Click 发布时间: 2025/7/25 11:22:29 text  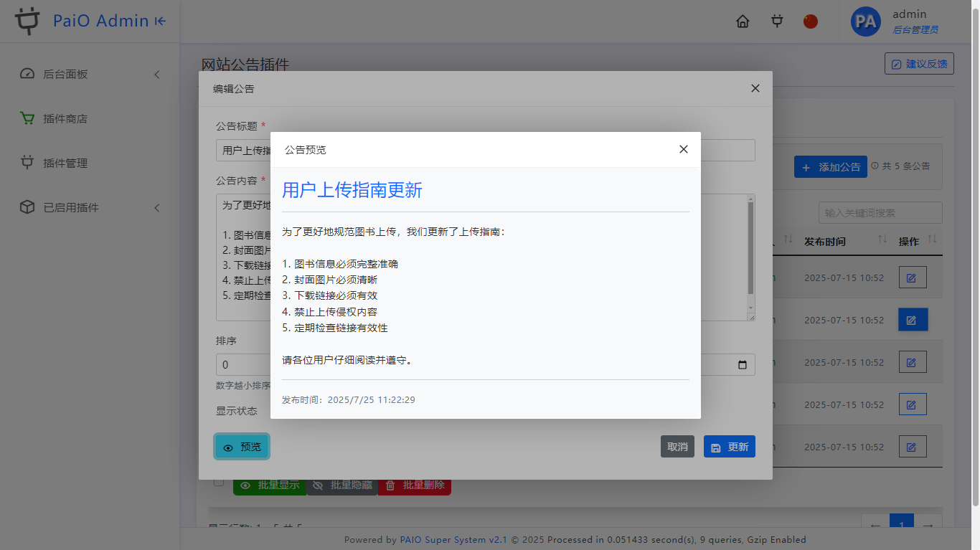pos(349,400)
